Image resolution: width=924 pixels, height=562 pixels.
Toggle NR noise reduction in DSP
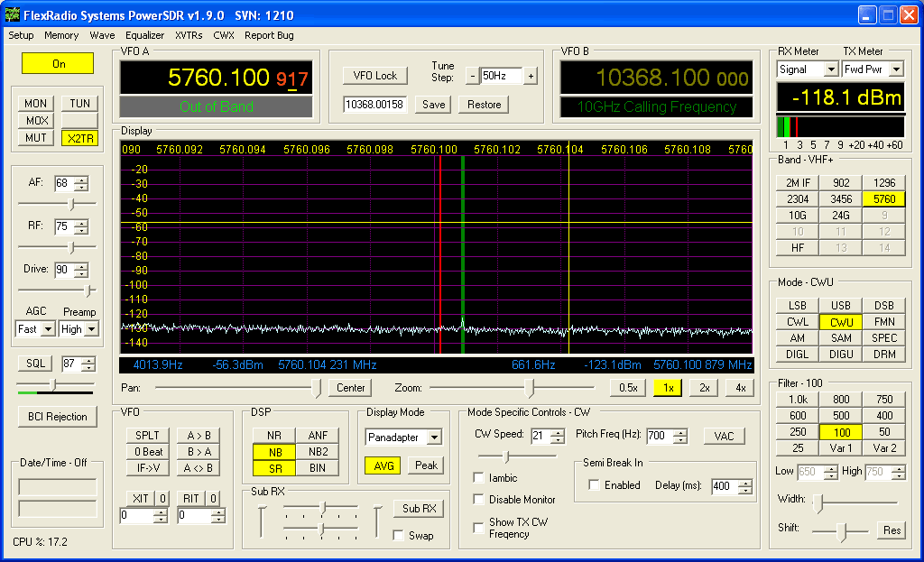(274, 436)
